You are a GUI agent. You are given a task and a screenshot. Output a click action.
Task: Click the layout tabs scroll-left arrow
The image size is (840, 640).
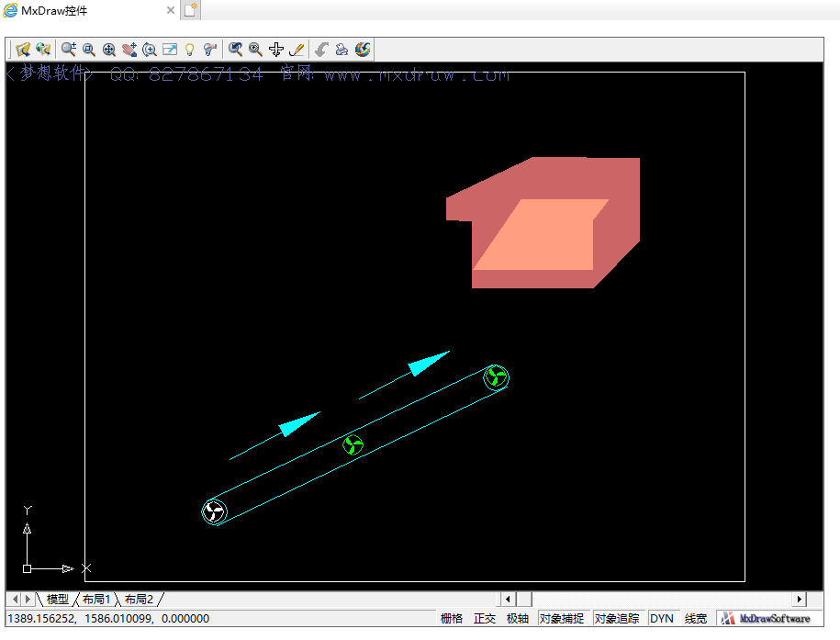(x=16, y=600)
